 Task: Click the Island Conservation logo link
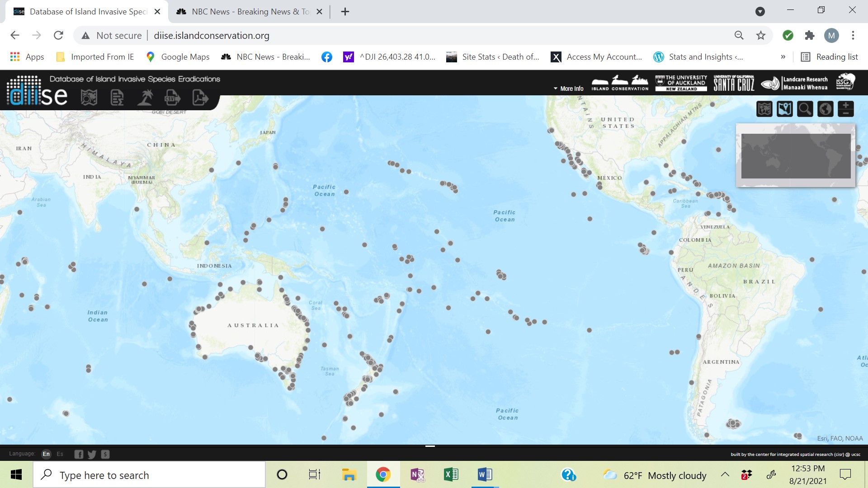click(620, 83)
